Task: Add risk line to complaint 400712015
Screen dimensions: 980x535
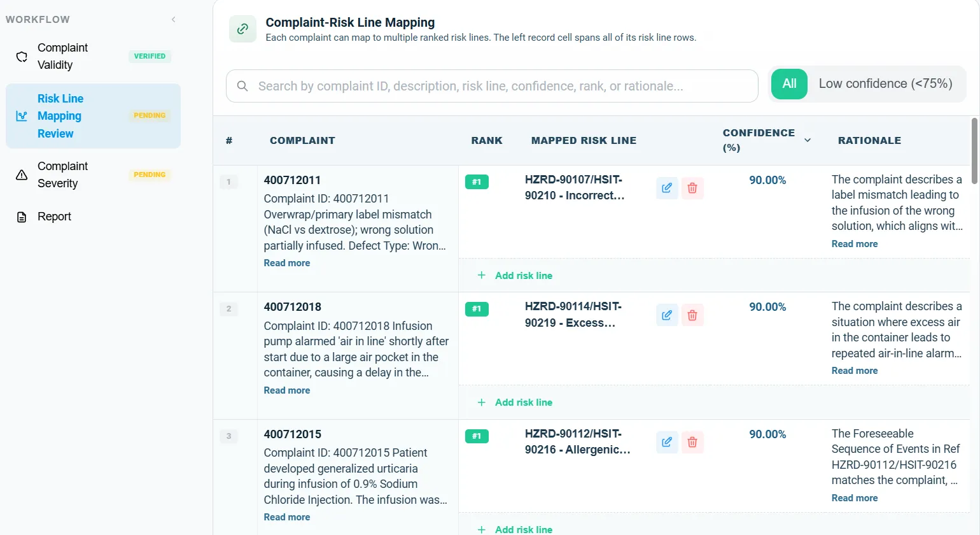Action: (515, 529)
